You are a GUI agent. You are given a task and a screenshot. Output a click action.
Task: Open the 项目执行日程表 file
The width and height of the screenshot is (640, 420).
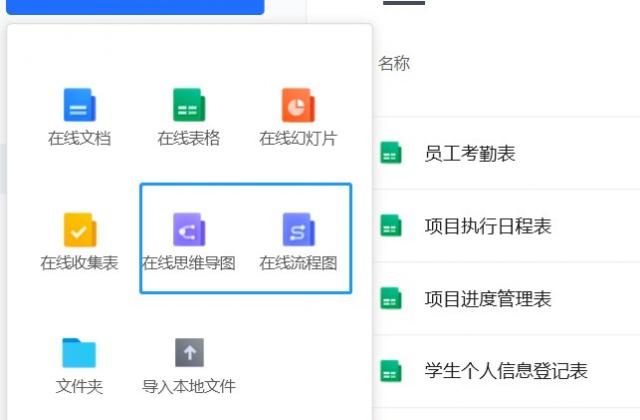(x=488, y=226)
